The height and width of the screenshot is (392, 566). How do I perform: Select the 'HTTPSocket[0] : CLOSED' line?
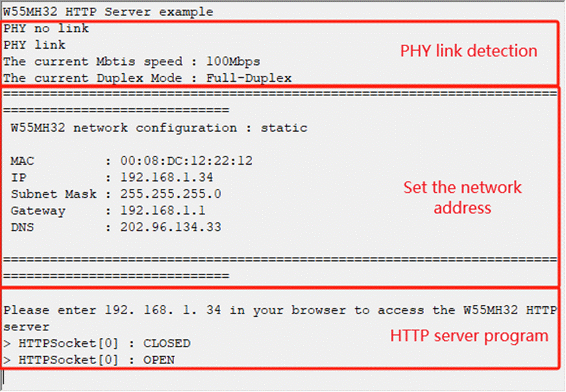(97, 343)
